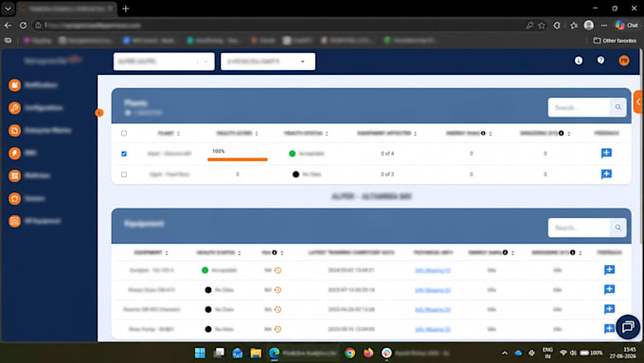Open browser tab list dropdown
Viewport: 644px width, 363px height.
[8, 9]
